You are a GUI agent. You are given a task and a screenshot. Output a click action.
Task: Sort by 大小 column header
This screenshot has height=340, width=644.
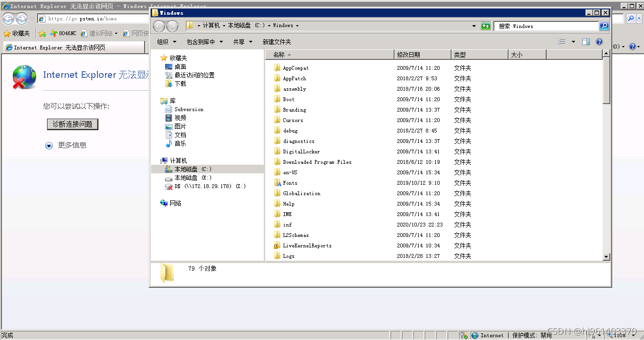click(x=527, y=55)
